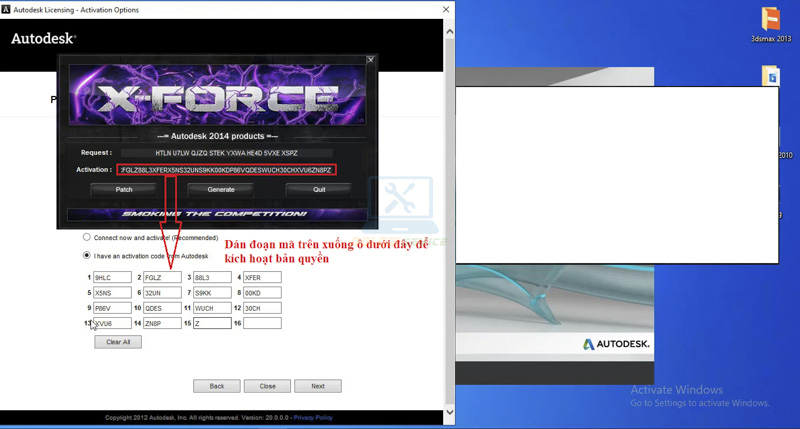Click the Back button
800x429 pixels.
[216, 386]
